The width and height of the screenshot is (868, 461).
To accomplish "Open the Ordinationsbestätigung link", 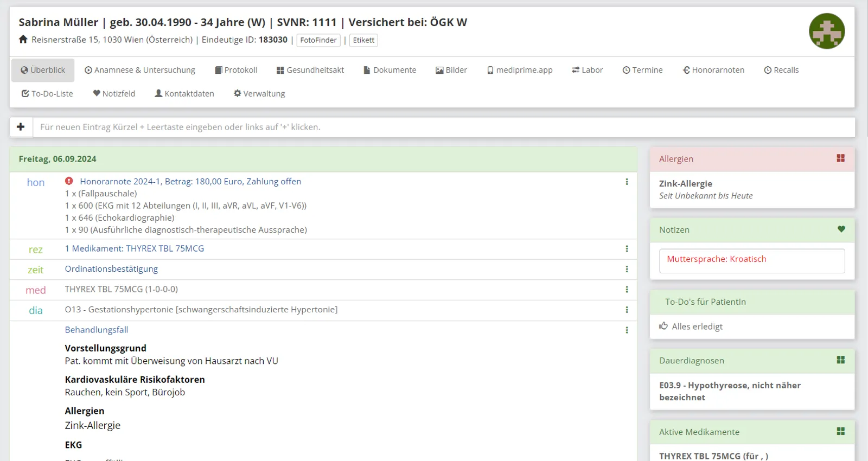I will coord(111,269).
